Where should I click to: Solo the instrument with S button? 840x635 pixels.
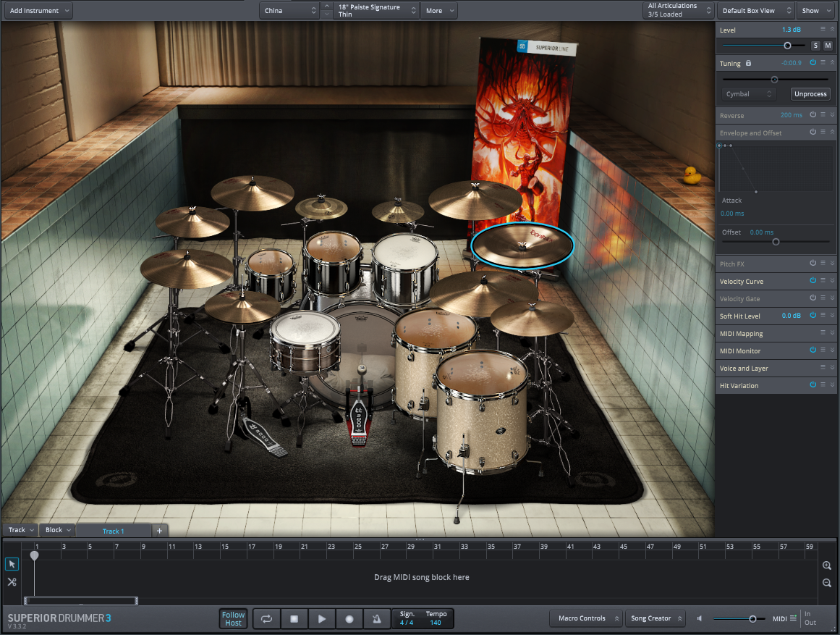click(815, 46)
